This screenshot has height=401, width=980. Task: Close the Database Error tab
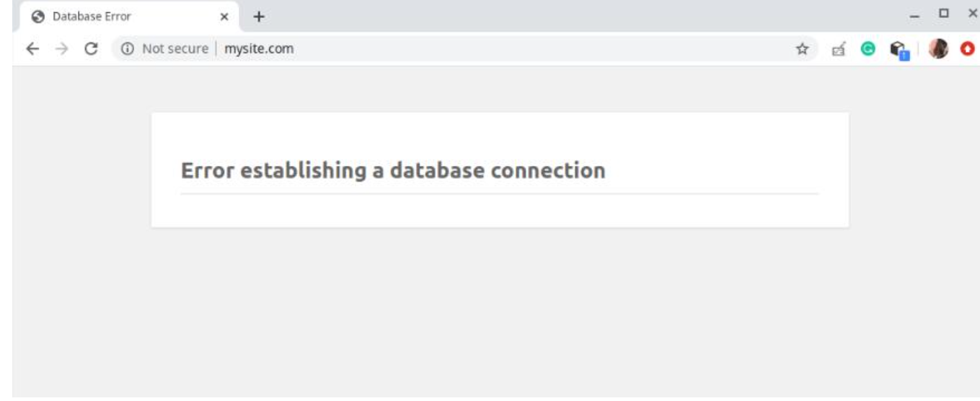[224, 16]
